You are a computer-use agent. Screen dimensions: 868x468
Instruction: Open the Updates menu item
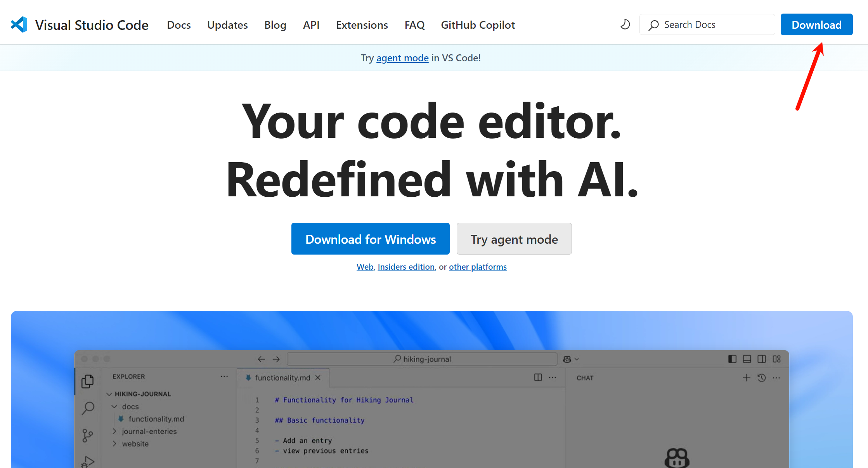pos(227,25)
